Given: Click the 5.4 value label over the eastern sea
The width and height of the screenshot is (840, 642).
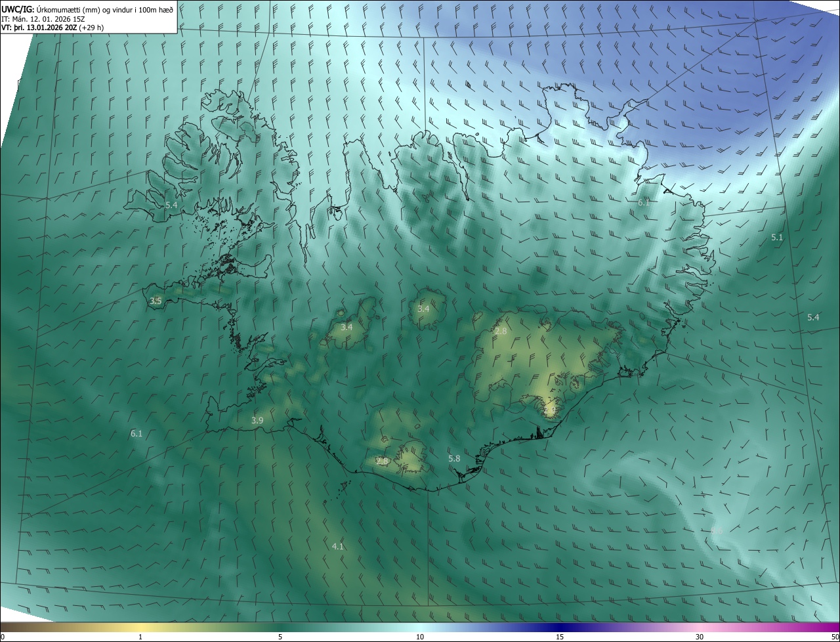Looking at the screenshot, I should 813,317.
